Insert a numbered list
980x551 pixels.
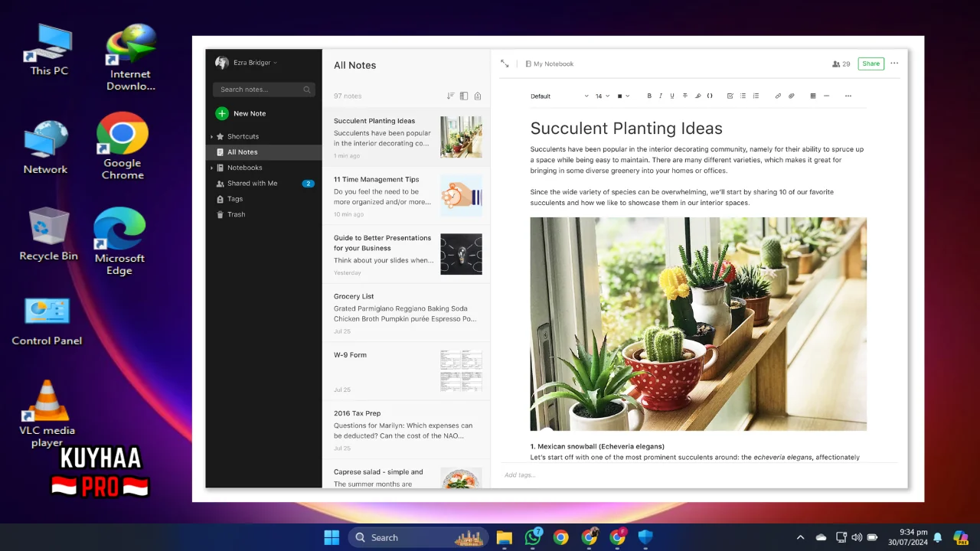pyautogui.click(x=756, y=96)
